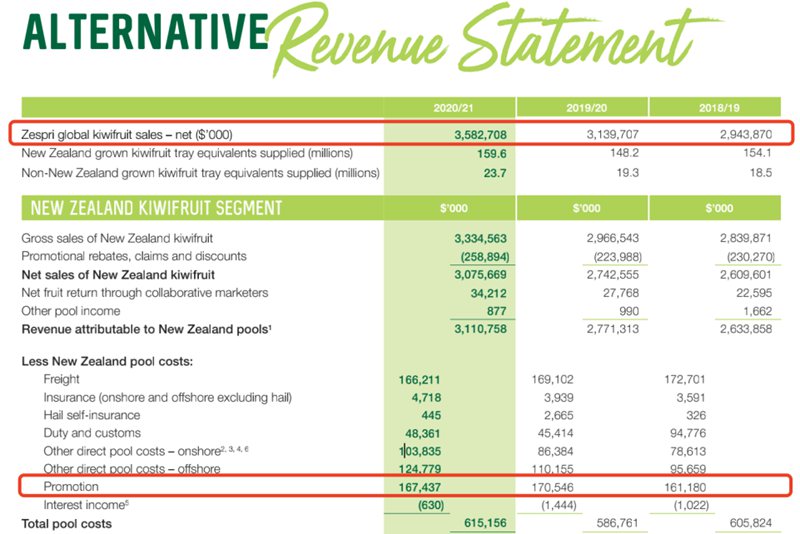Select the value "2,943,870"

[746, 135]
